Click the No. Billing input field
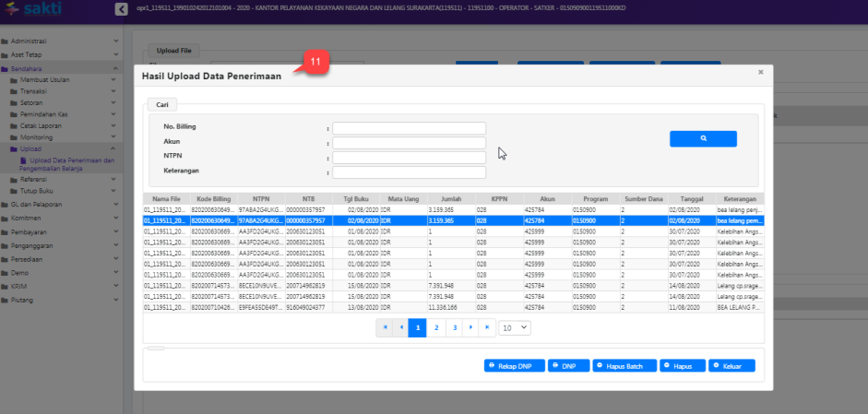The height and width of the screenshot is (414, 868). (409, 128)
